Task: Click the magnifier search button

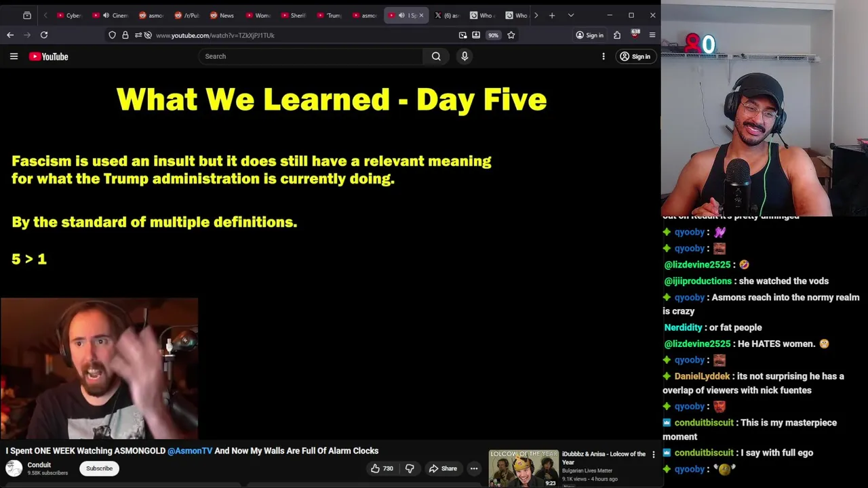Action: (436, 56)
